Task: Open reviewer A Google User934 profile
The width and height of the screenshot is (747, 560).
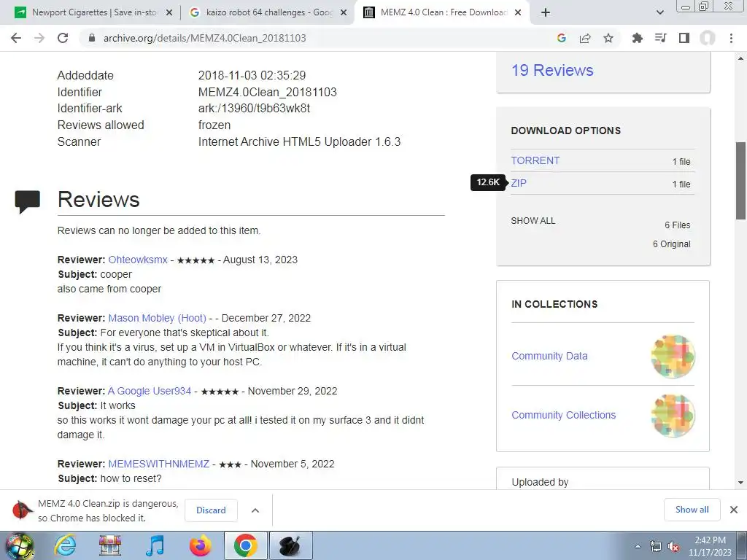Action: (150, 391)
